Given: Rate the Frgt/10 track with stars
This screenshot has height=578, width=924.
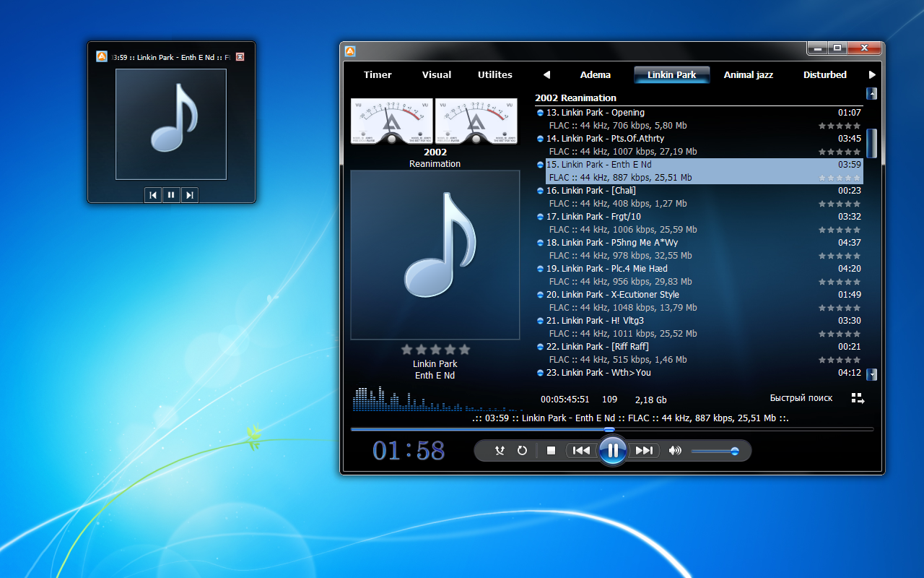Looking at the screenshot, I should 840,230.
